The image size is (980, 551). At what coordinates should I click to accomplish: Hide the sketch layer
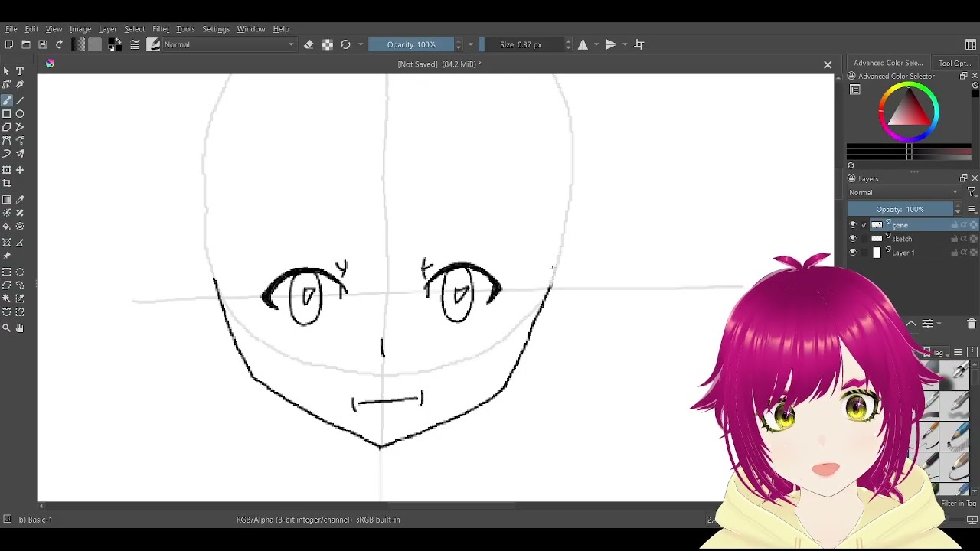tap(853, 239)
